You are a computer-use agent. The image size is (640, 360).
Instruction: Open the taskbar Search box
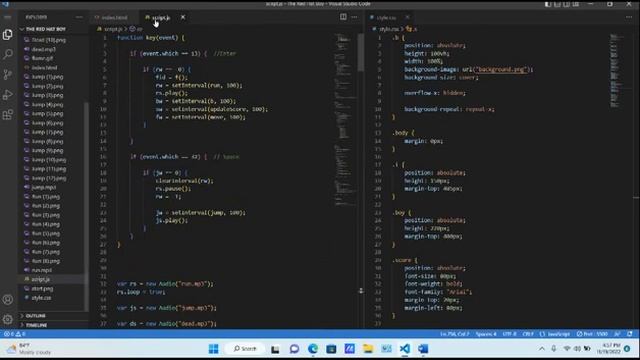[x=245, y=349]
